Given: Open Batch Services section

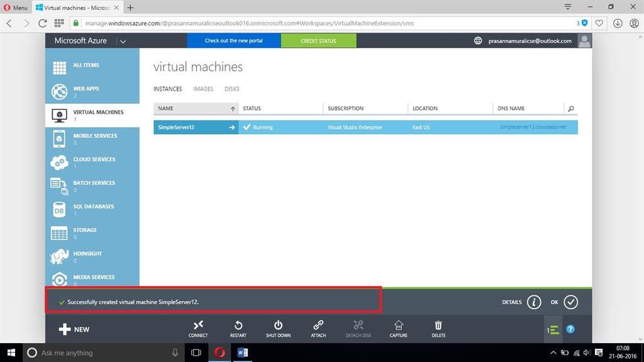Looking at the screenshot, I should tap(92, 186).
